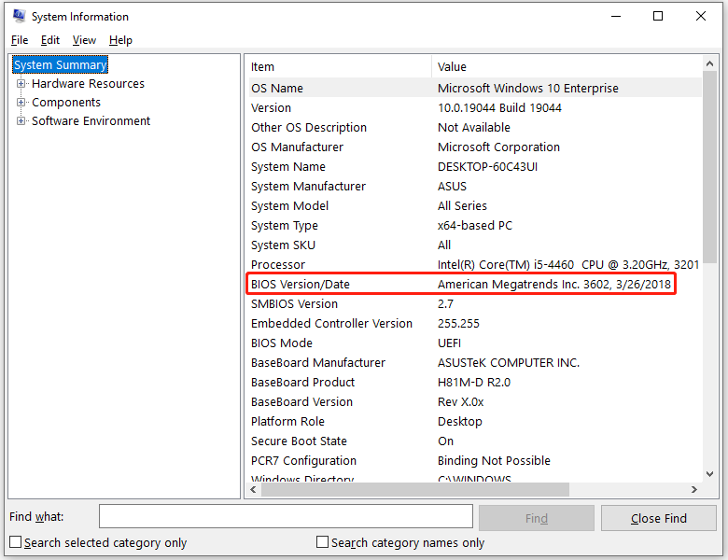
Task: Select the Components tree item
Action: [66, 102]
